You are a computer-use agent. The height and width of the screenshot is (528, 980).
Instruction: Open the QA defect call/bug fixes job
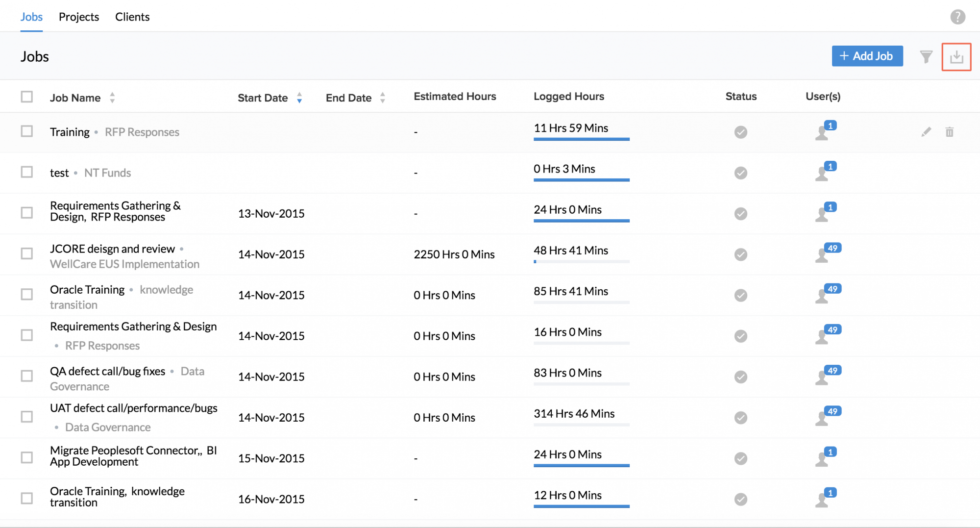[108, 372]
